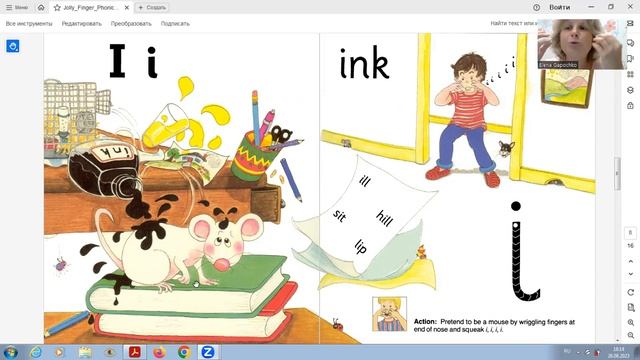Click the Войти sign-in button
The image size is (640, 360).
coord(559,7)
